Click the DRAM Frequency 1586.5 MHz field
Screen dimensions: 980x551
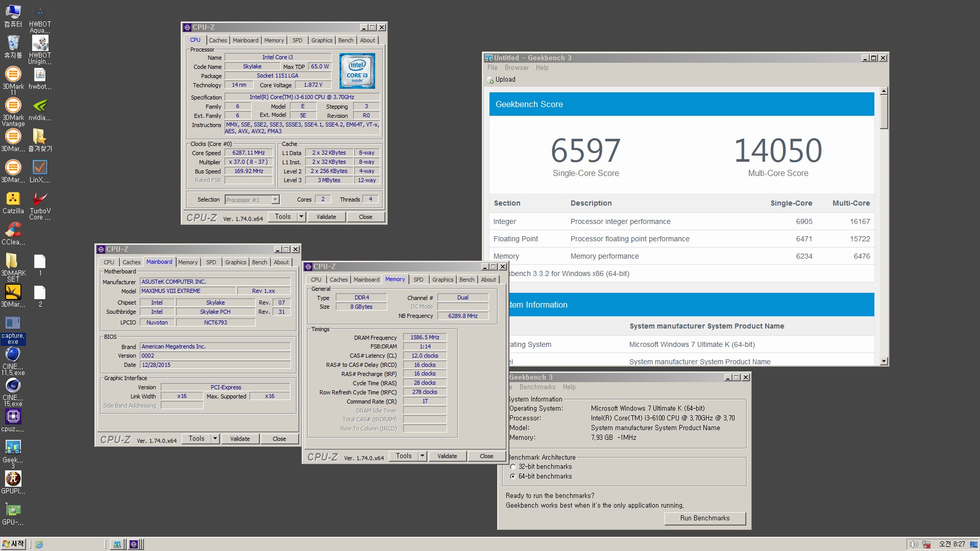click(425, 337)
